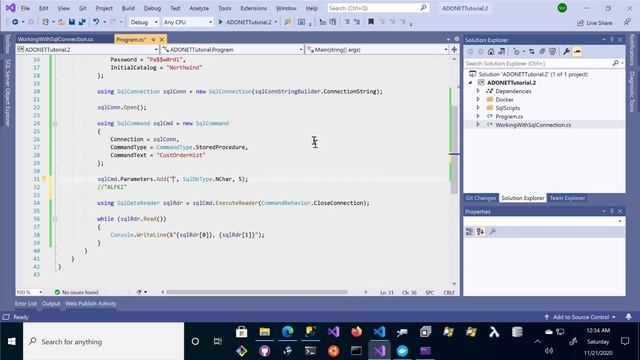Expand the Dependencies node
Screen dimensions: 640x360
tap(478, 91)
